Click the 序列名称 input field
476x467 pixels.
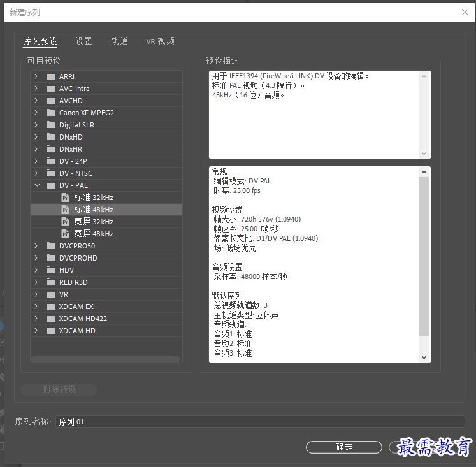point(260,422)
